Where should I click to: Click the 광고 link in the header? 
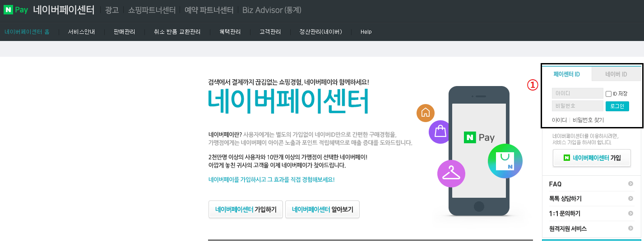pos(111,10)
